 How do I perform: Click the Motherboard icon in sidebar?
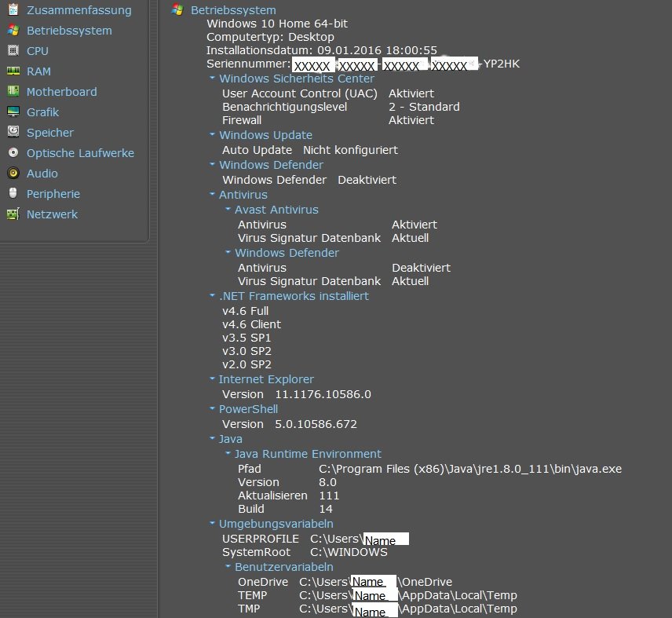(13, 92)
